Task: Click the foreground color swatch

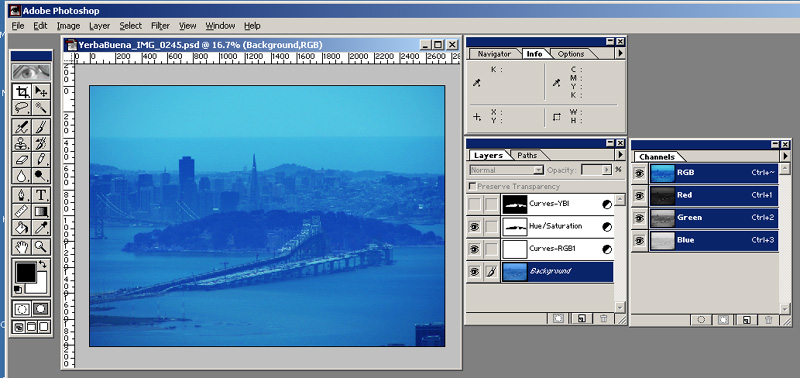Action: (26, 273)
